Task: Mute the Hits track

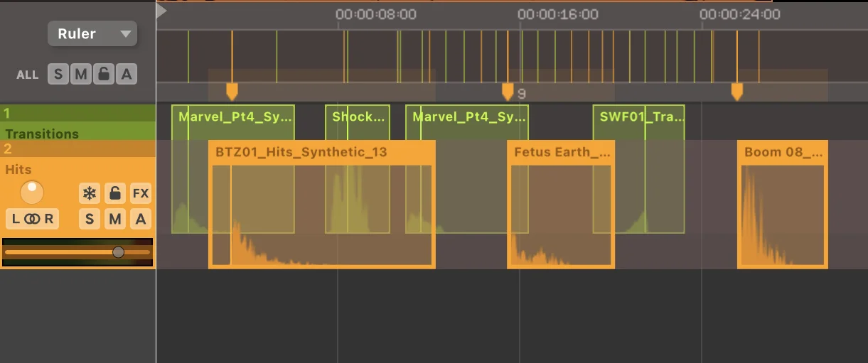Action: tap(115, 219)
